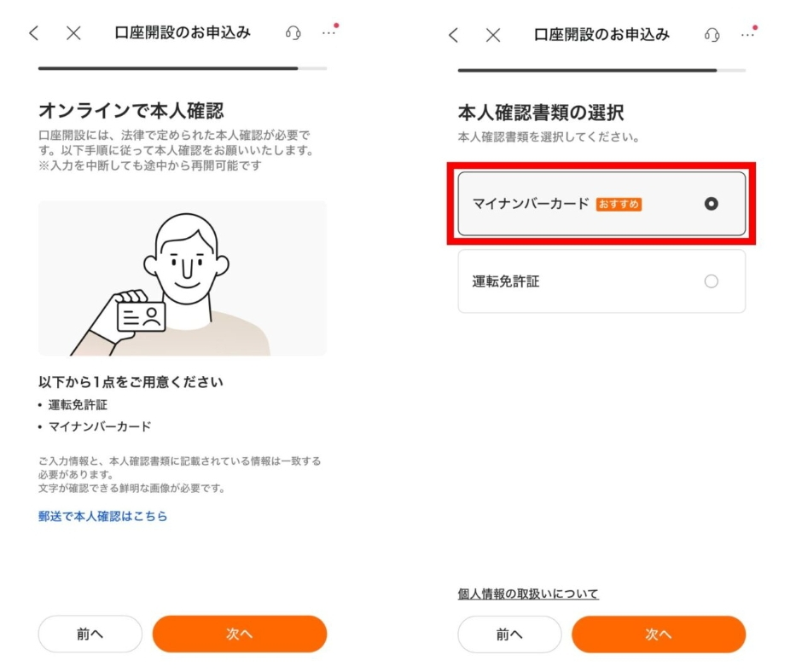Click the progress bar on left screen

pos(183,68)
